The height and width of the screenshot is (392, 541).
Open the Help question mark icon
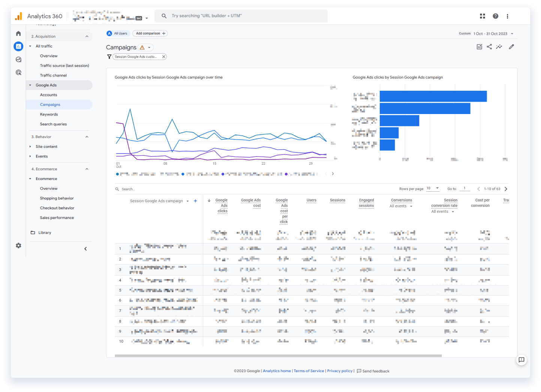click(496, 16)
